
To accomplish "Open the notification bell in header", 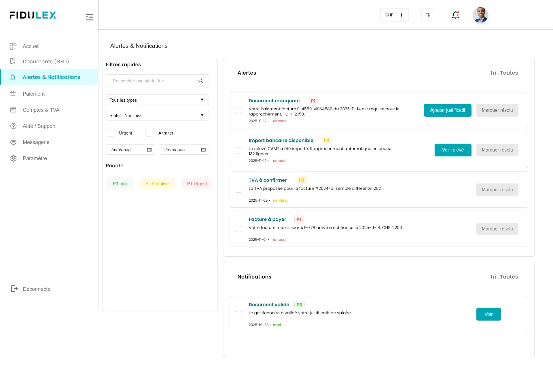I will [455, 15].
